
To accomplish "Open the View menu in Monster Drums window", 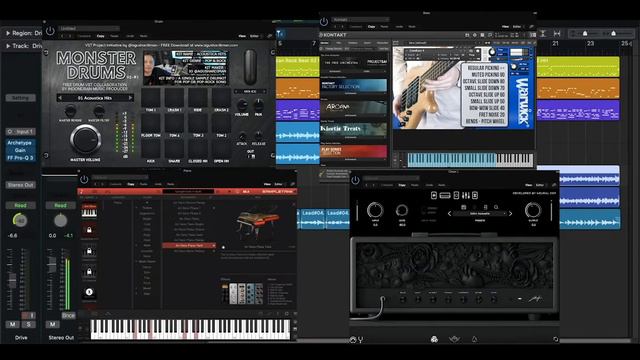I will coord(242,36).
